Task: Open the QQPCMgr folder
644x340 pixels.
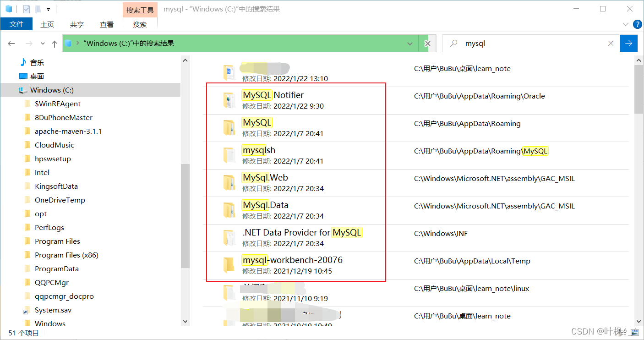Action: (52, 282)
